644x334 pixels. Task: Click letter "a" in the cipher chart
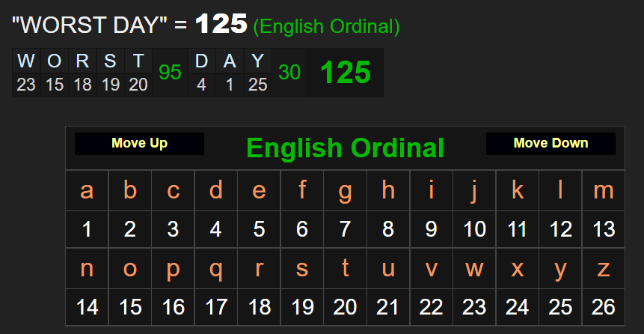tap(87, 191)
